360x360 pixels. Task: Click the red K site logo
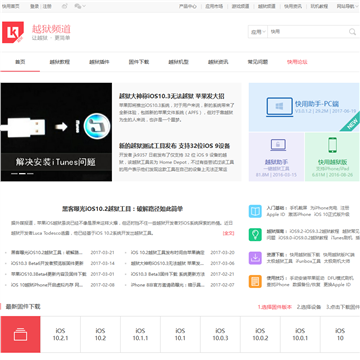(13, 32)
